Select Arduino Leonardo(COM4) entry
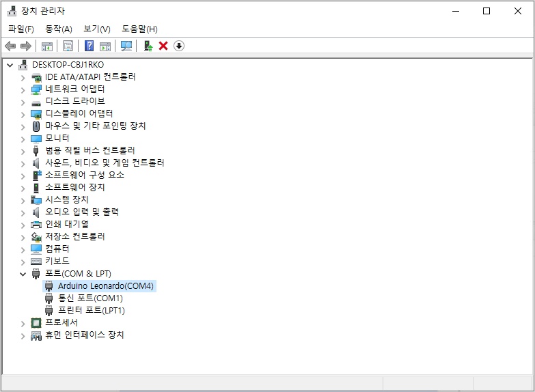 click(106, 286)
